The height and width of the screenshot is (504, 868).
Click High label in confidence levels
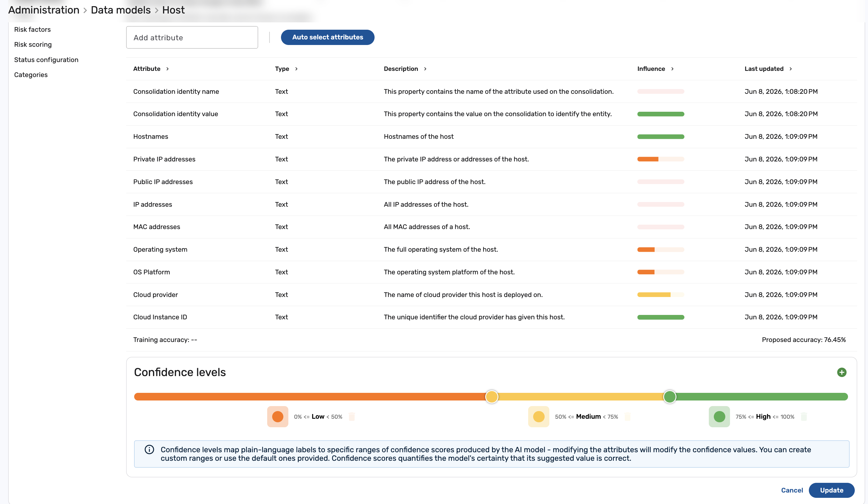click(x=763, y=417)
